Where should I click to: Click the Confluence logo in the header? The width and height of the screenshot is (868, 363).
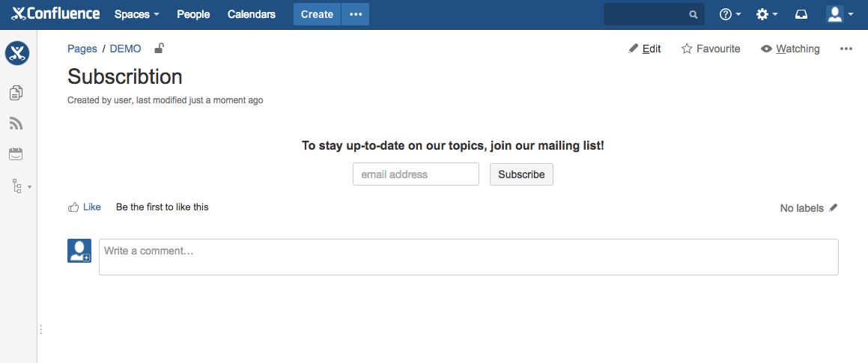point(56,14)
